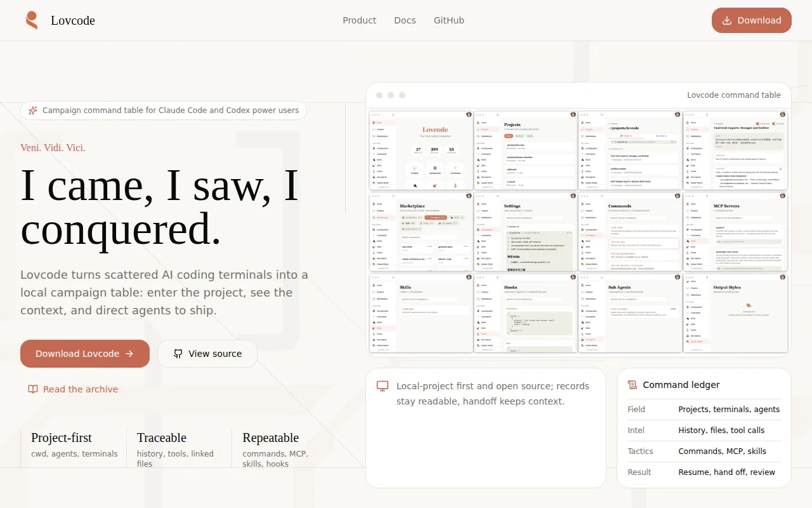The height and width of the screenshot is (508, 812).
Task: Open the ~/projects/lovcode screenshot thumbnail
Action: pyautogui.click(x=631, y=150)
